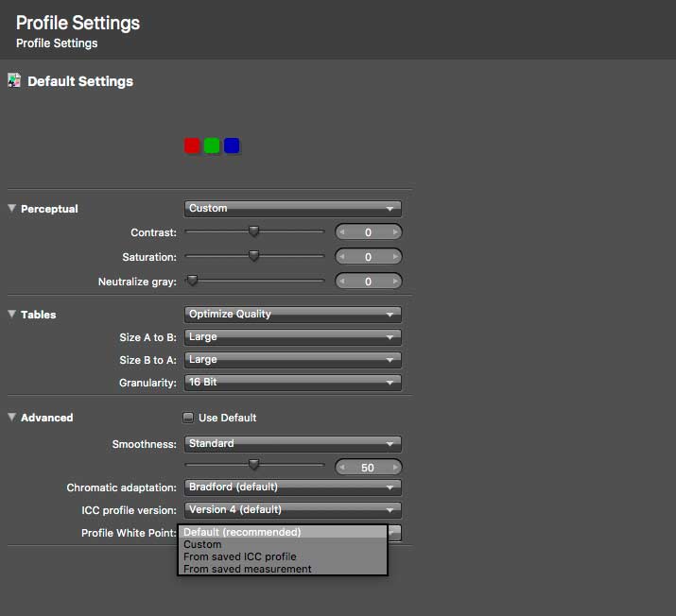Click the Smoothness slider handle
Image resolution: width=676 pixels, height=616 pixels.
tap(254, 465)
